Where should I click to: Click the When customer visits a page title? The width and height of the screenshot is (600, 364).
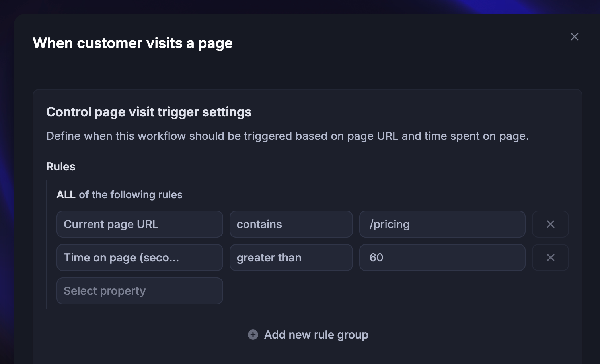coord(132,43)
